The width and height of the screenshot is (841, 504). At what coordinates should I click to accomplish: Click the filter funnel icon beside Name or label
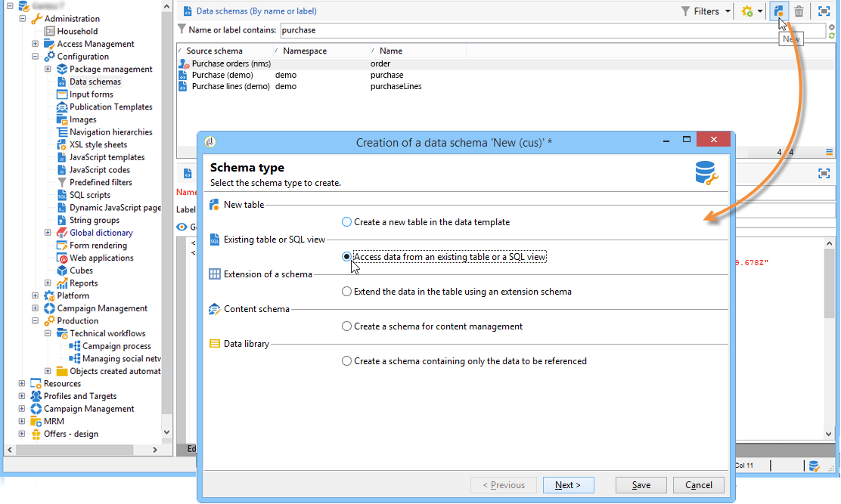182,29
